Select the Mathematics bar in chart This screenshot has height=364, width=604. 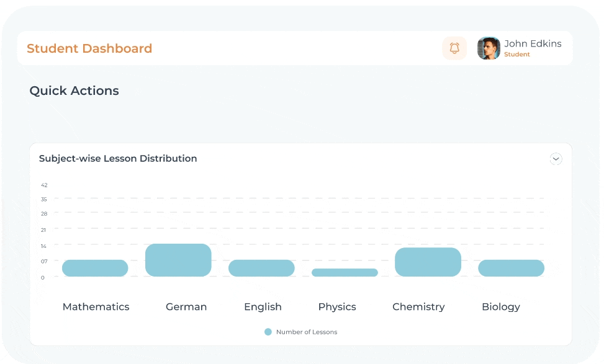[95, 268]
